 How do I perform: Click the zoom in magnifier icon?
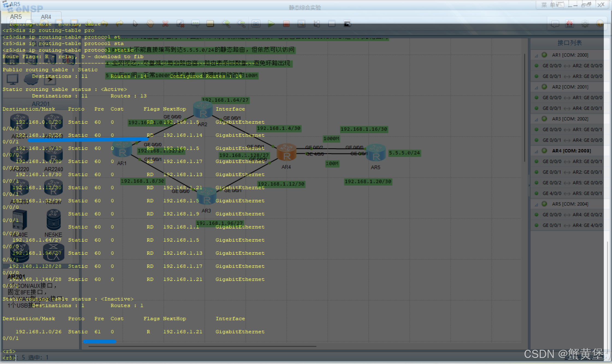[x=226, y=24]
